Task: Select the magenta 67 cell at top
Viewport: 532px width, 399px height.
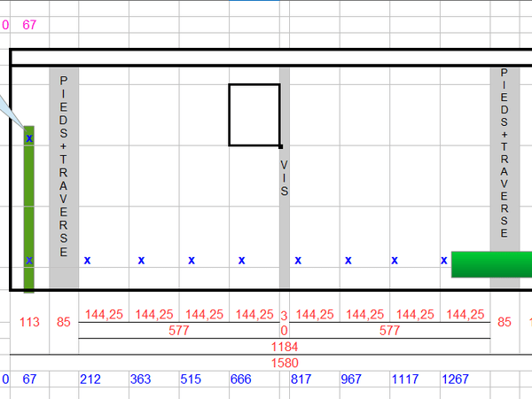Action: (x=29, y=24)
